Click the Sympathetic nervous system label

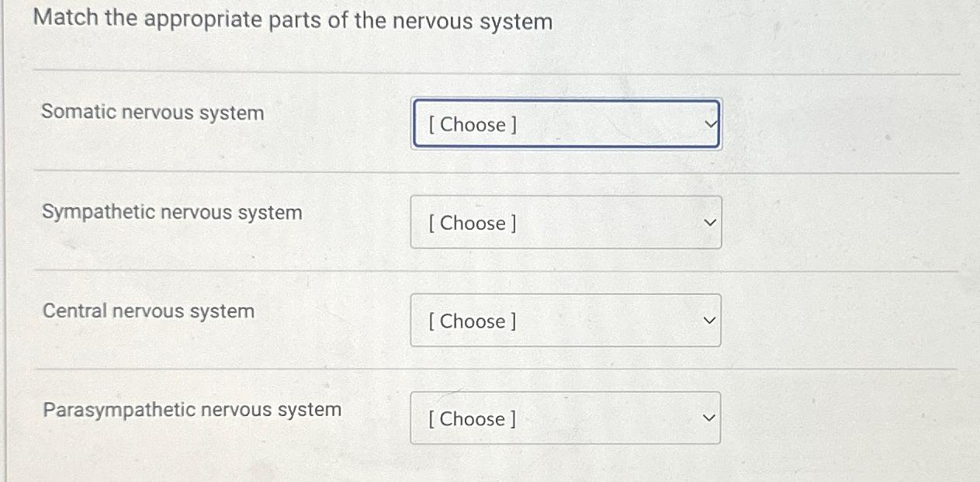172,213
